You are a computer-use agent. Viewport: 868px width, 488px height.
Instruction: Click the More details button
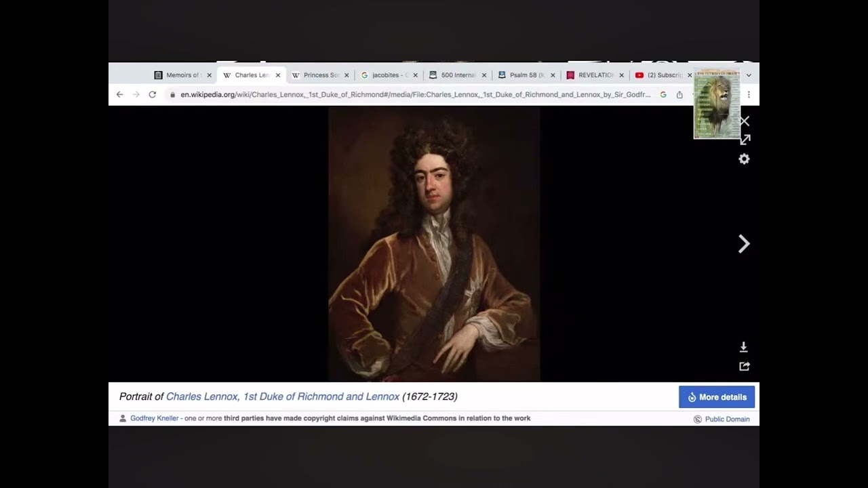(x=717, y=397)
